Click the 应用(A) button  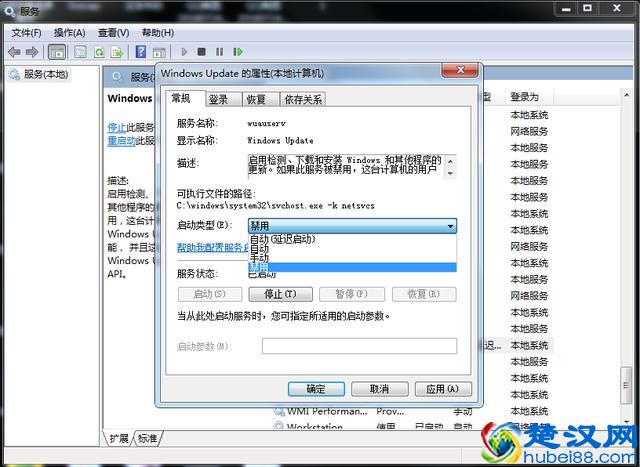pyautogui.click(x=443, y=389)
